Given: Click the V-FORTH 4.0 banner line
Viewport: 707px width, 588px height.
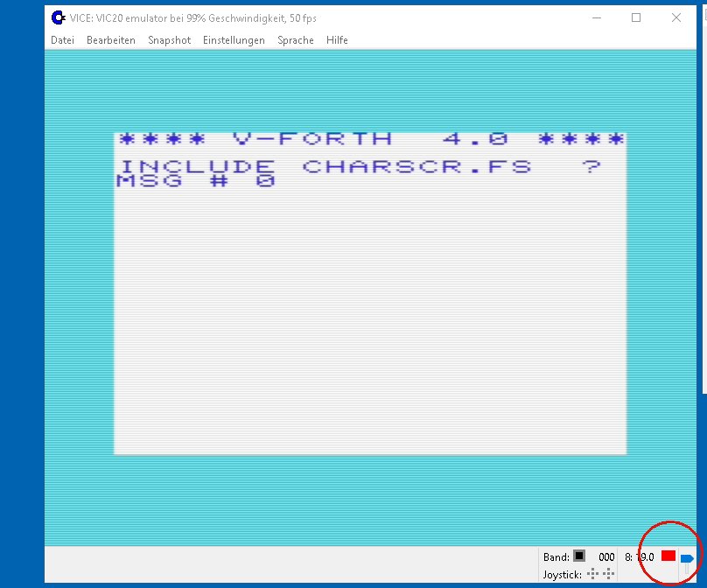Looking at the screenshot, I should 372,138.
